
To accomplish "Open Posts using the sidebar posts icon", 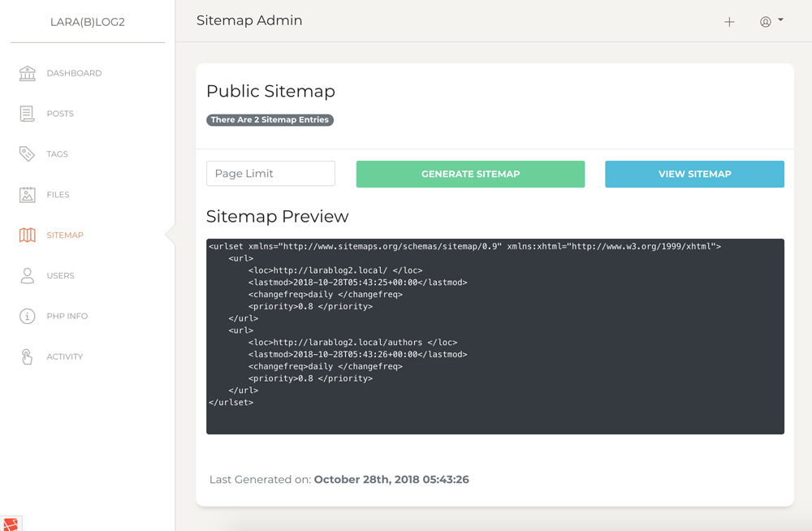I will point(27,113).
